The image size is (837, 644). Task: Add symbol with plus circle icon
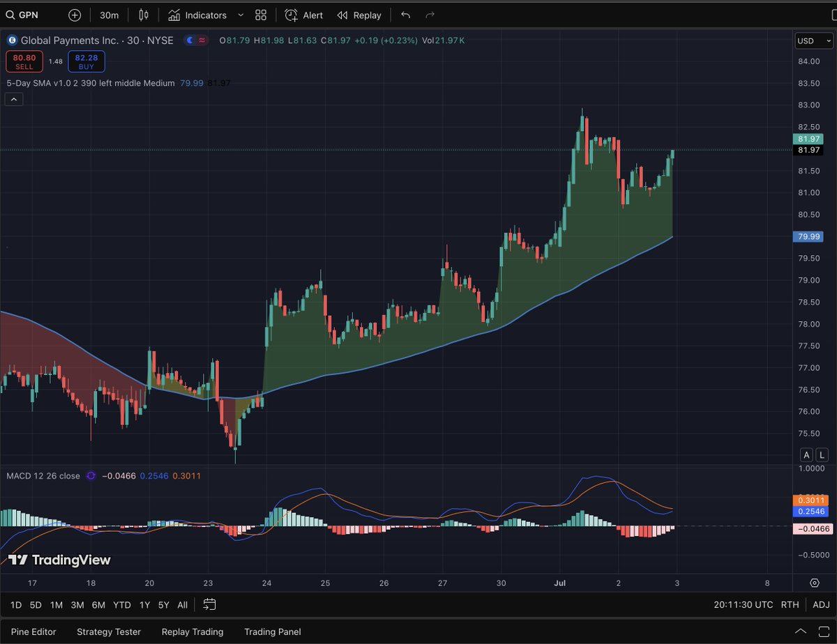coord(75,15)
